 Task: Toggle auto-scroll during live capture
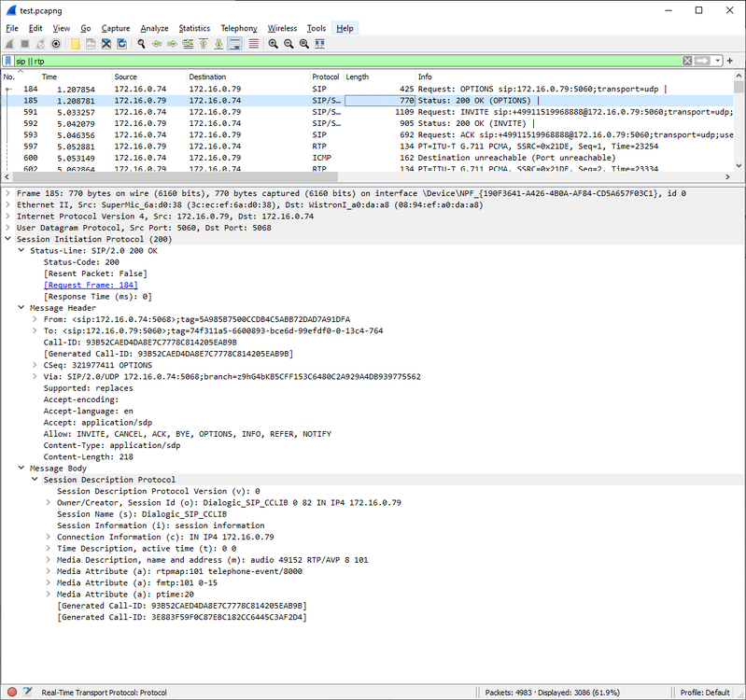[235, 44]
